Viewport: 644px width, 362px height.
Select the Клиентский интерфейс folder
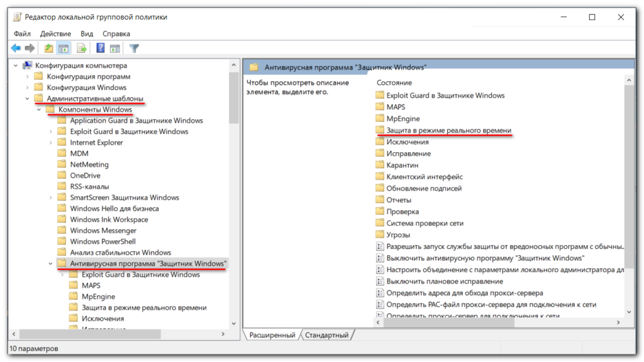point(425,177)
